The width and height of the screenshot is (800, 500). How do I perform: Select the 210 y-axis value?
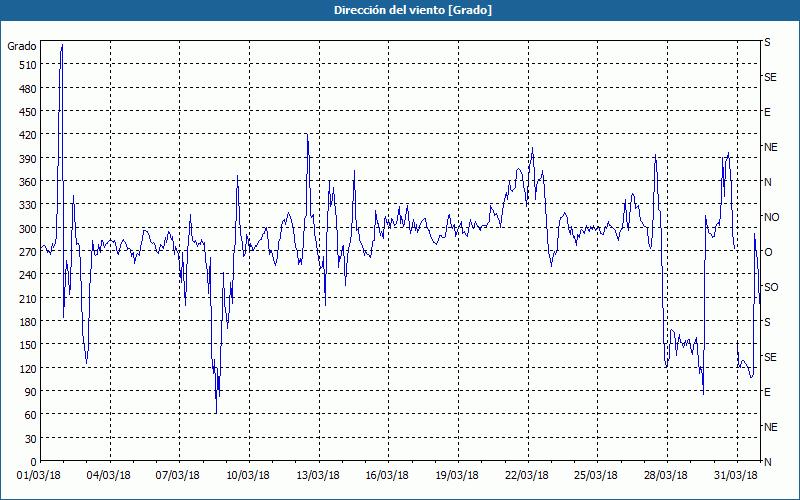[x=28, y=298]
